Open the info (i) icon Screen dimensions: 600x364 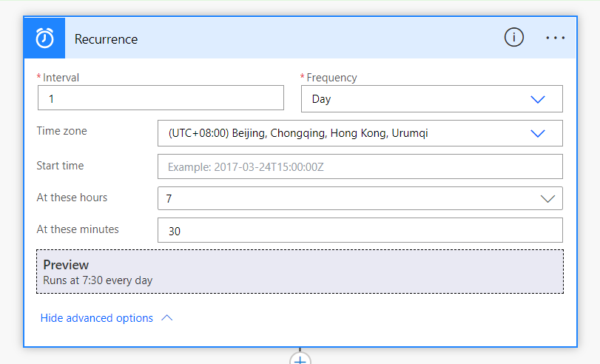coord(514,38)
